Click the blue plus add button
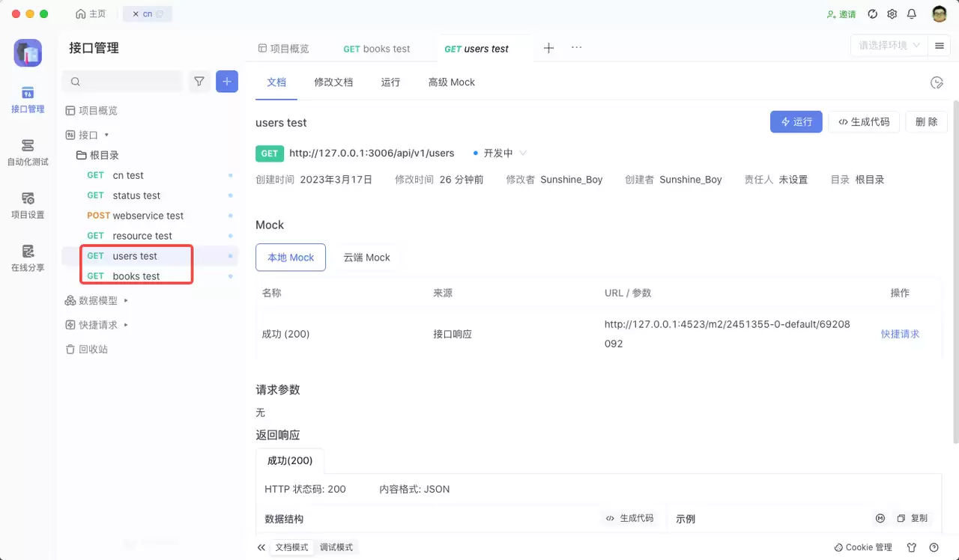The height and width of the screenshot is (560, 959). (227, 81)
